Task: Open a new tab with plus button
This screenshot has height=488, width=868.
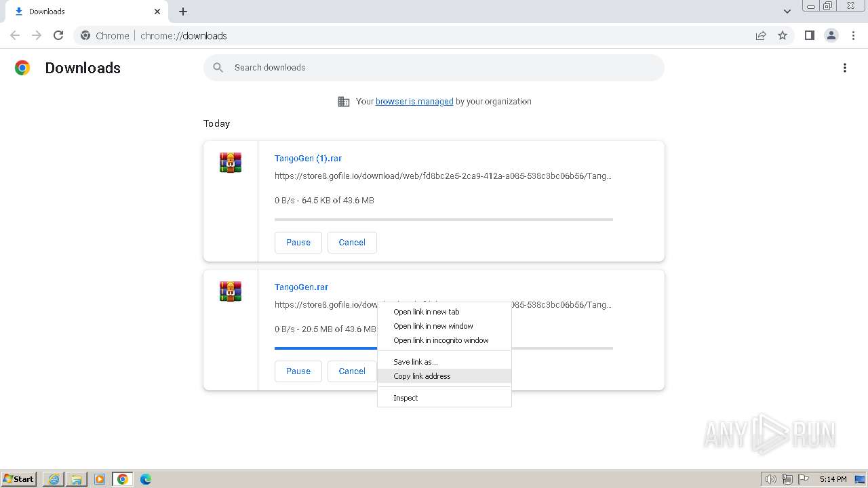Action: coord(183,12)
